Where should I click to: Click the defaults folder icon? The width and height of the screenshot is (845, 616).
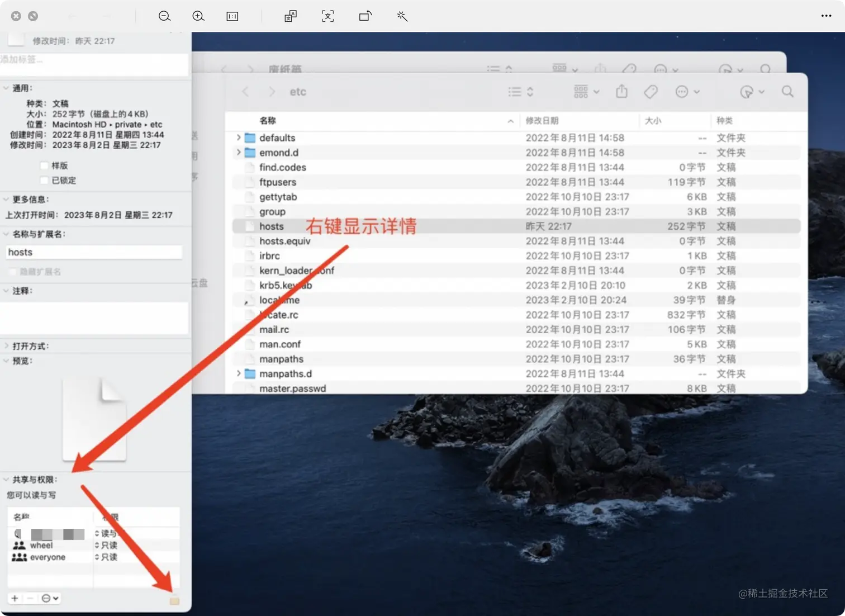click(x=250, y=138)
